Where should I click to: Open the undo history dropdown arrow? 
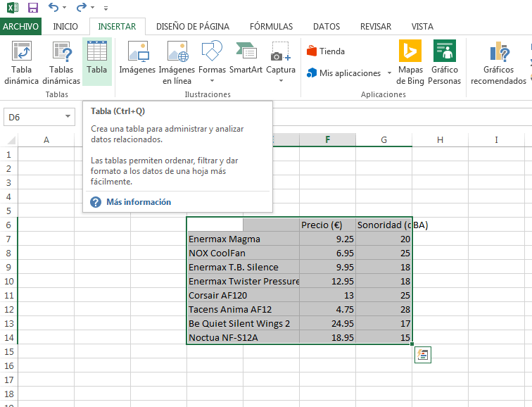pyautogui.click(x=65, y=8)
